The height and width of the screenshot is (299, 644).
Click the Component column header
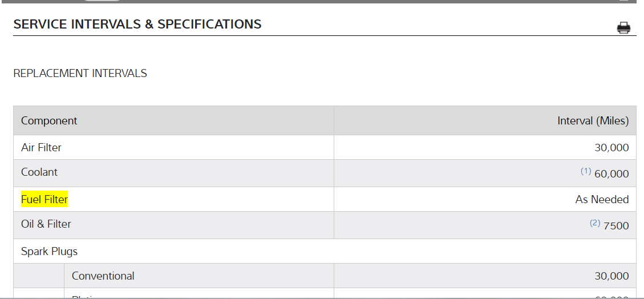coord(49,121)
